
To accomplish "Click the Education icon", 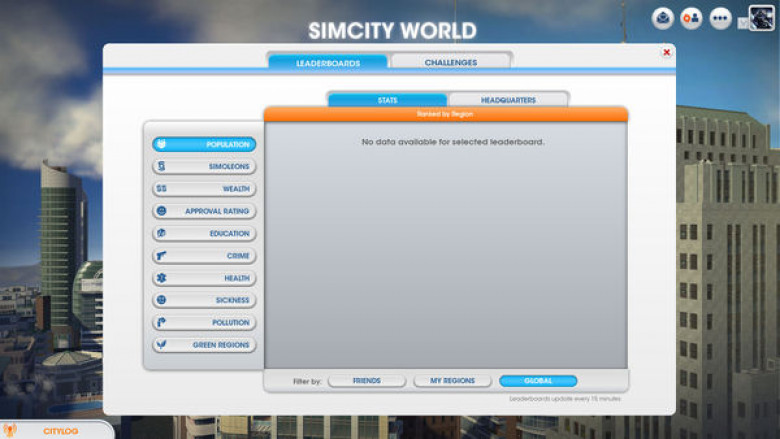I will [x=161, y=233].
